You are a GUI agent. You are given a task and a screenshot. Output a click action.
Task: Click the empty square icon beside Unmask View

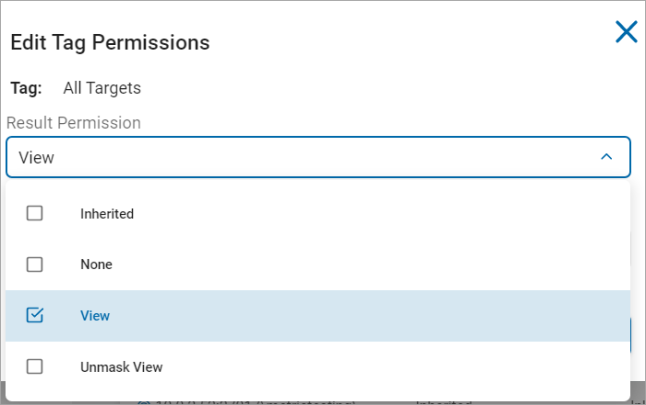pos(35,366)
